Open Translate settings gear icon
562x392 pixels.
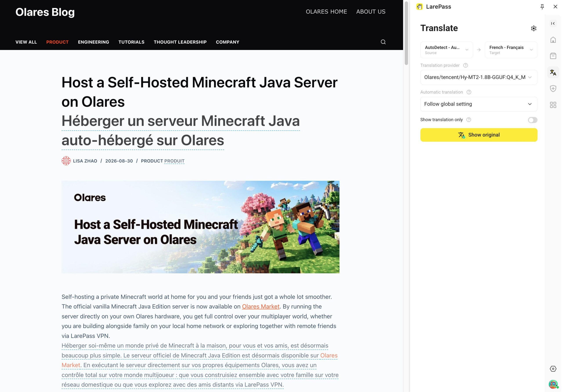(534, 28)
